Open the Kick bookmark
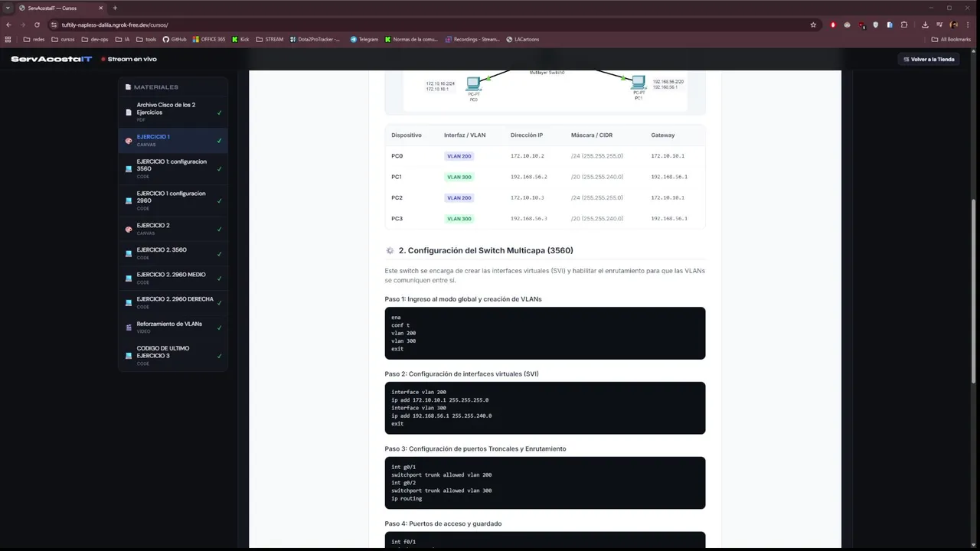 [x=240, y=39]
